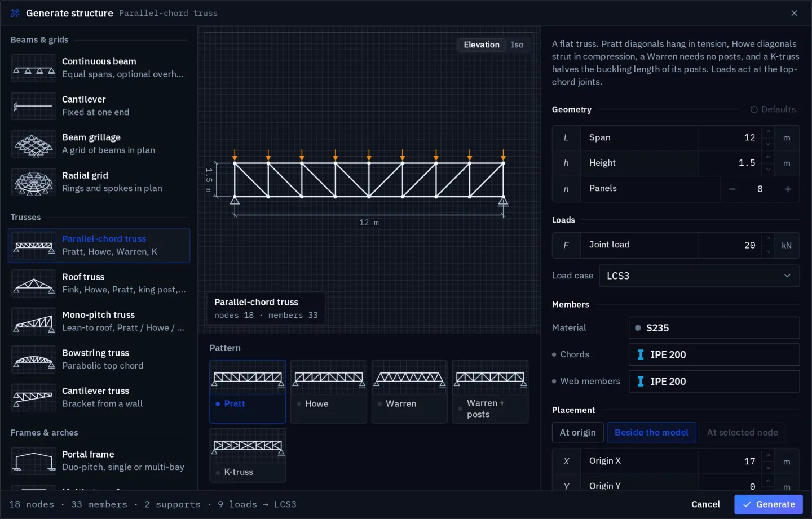Select the Portal frame icon

pyautogui.click(x=34, y=461)
